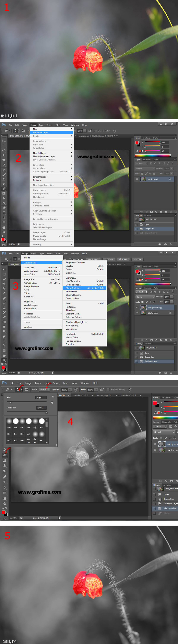Select the Eraser tool in the Layer-menu window

[x=4, y=189]
